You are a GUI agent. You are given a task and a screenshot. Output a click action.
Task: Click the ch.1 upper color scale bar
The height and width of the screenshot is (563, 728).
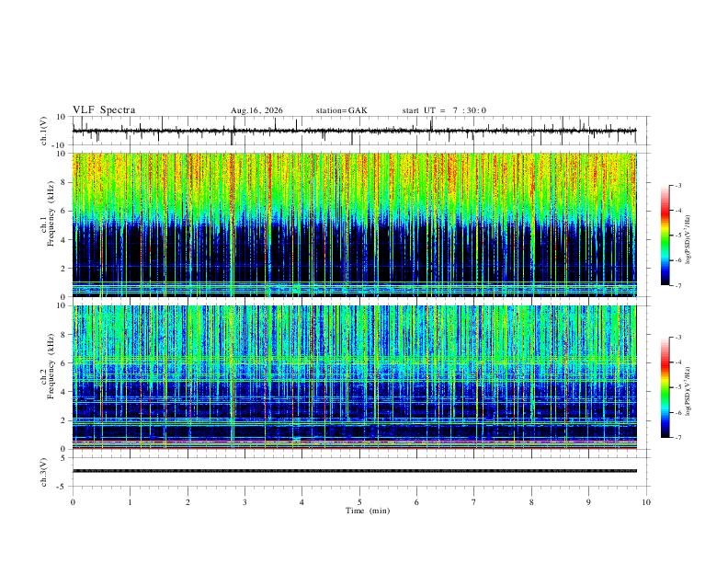pos(665,236)
